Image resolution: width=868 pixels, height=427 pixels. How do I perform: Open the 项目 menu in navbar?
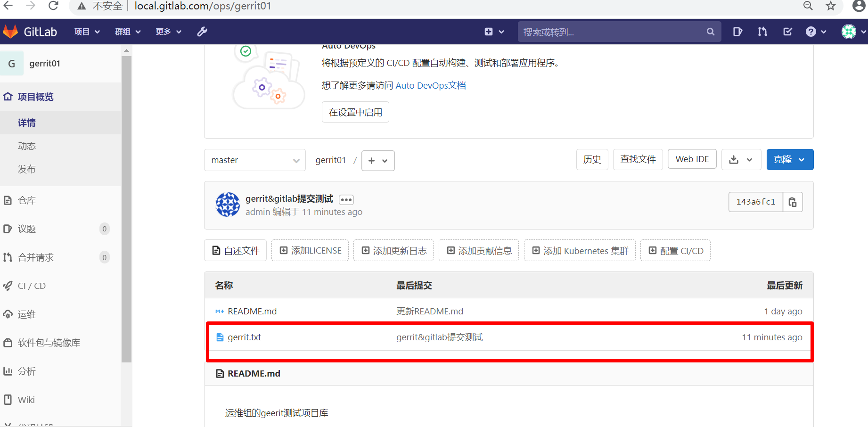click(x=87, y=32)
